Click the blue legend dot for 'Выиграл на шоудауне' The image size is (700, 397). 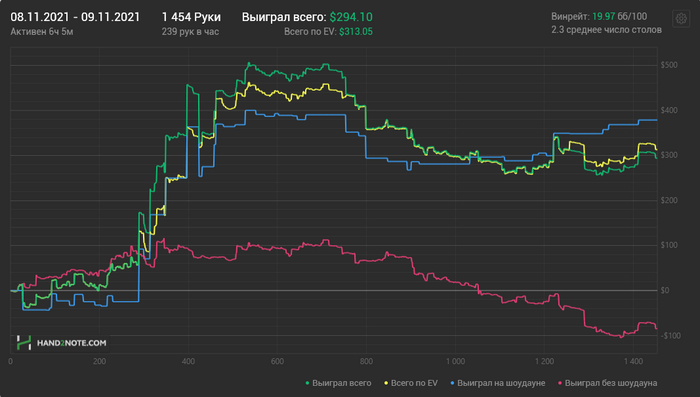click(452, 383)
